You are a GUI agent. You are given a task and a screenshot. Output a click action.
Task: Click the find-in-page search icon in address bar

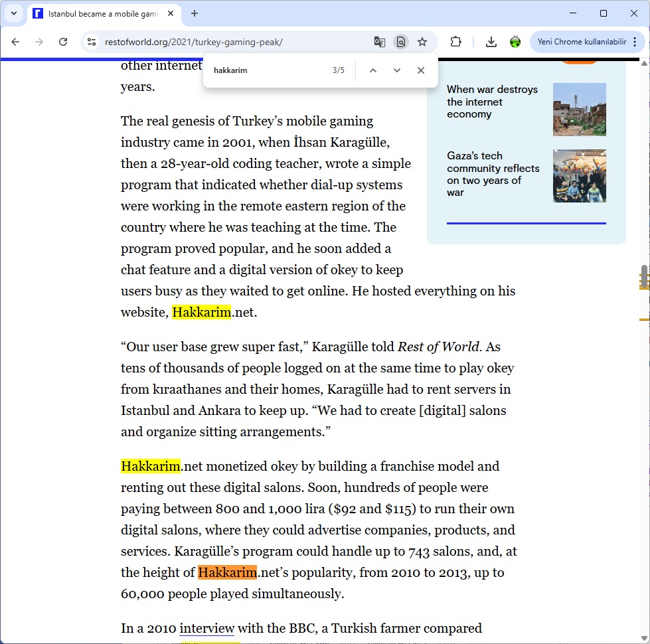pos(400,42)
